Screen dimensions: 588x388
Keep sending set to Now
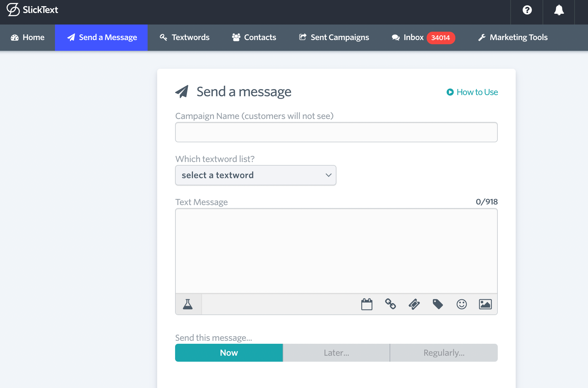pos(228,353)
